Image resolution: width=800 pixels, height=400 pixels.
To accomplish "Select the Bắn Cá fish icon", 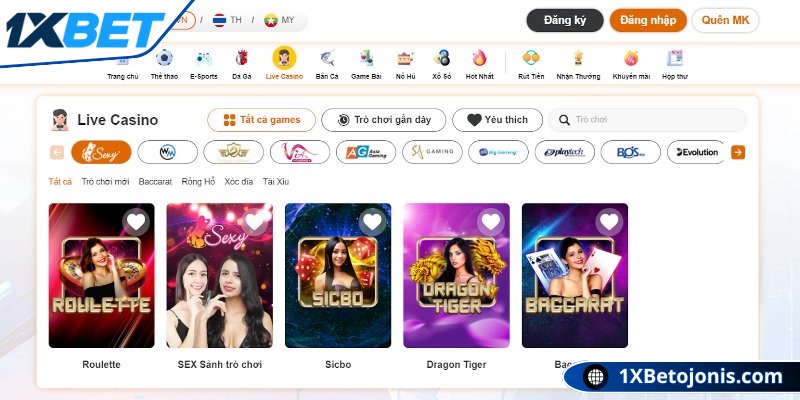I will click(327, 58).
